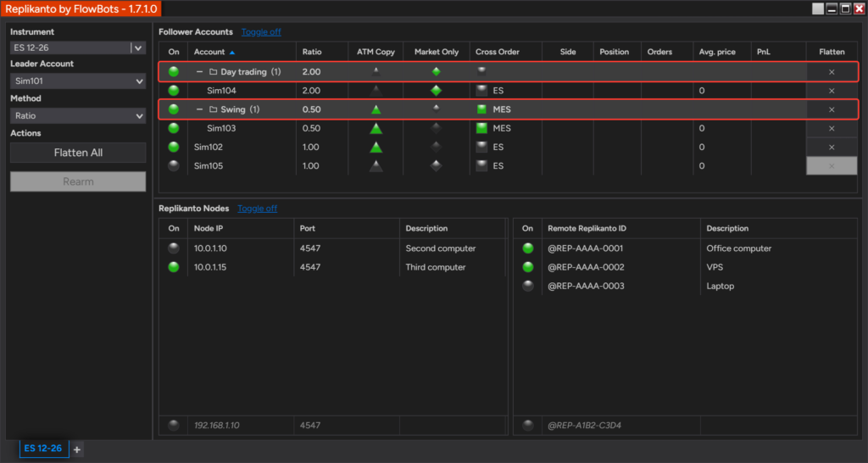868x463 pixels.
Task: Flatten the Swing group with X
Action: tap(832, 109)
